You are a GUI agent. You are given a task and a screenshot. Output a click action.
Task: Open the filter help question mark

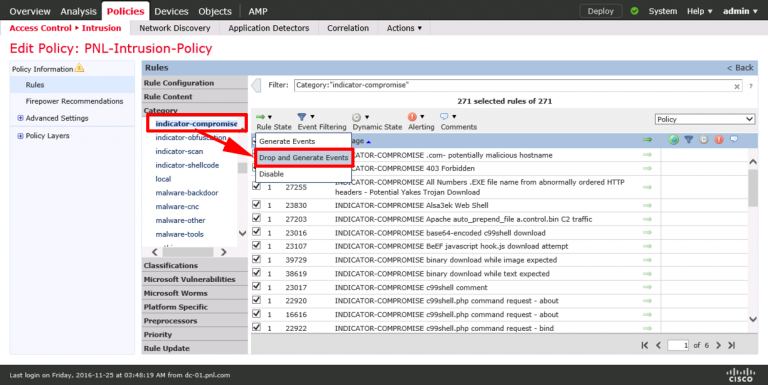(750, 86)
